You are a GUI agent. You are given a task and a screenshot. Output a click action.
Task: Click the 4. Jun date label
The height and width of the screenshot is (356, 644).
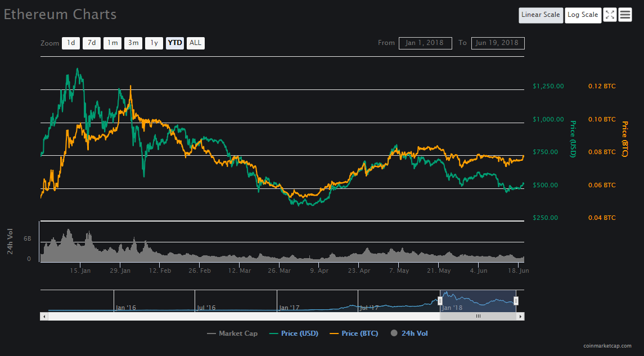click(x=479, y=271)
